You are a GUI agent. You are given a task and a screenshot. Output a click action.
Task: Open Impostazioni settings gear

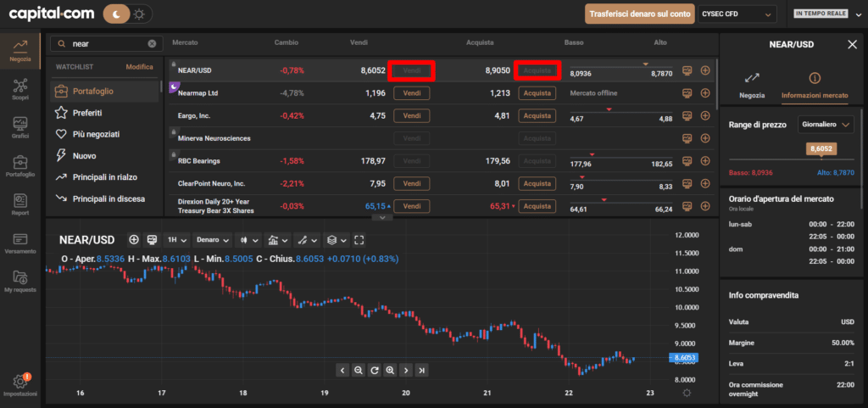pos(20,385)
